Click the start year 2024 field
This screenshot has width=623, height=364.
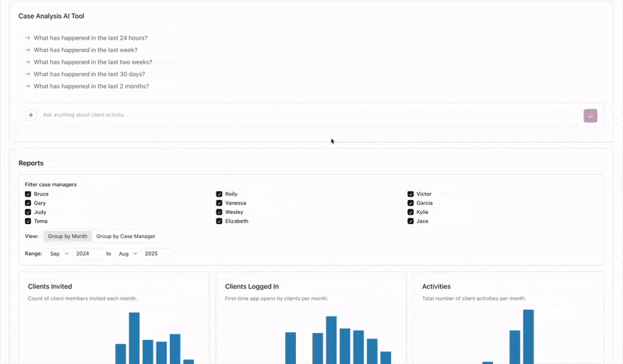click(86, 254)
